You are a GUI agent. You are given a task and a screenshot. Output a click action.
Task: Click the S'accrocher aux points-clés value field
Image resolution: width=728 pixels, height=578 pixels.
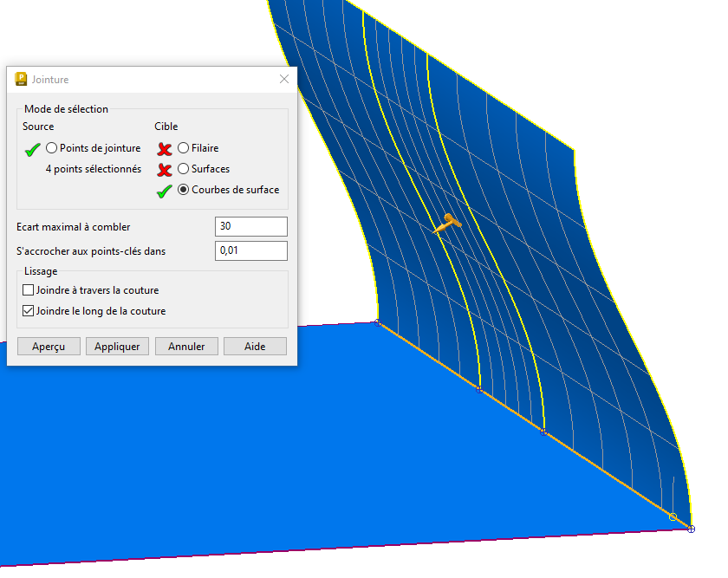pyautogui.click(x=250, y=251)
